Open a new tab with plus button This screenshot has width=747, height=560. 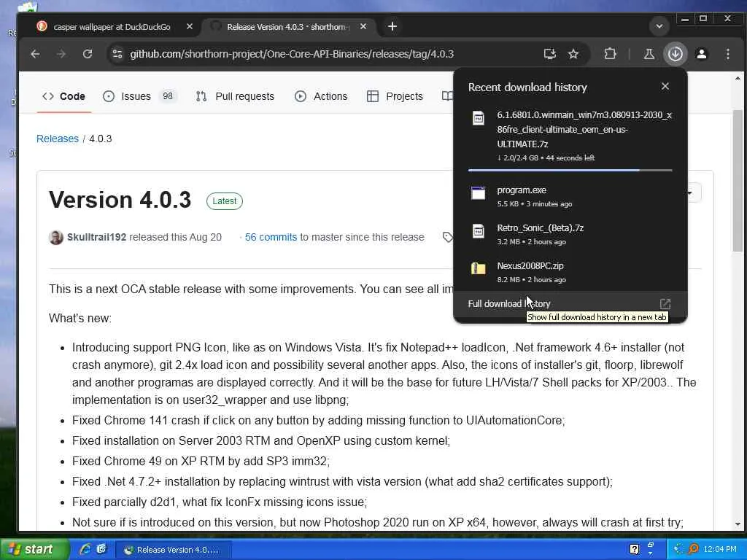pyautogui.click(x=392, y=27)
